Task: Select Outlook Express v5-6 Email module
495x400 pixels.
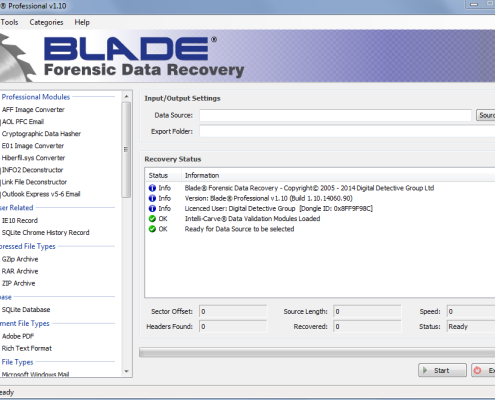Action: [41, 194]
